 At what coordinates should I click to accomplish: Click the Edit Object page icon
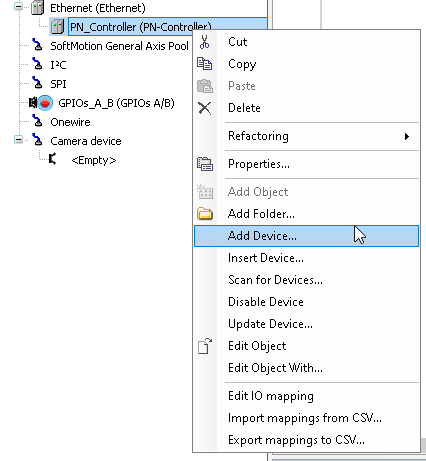205,346
